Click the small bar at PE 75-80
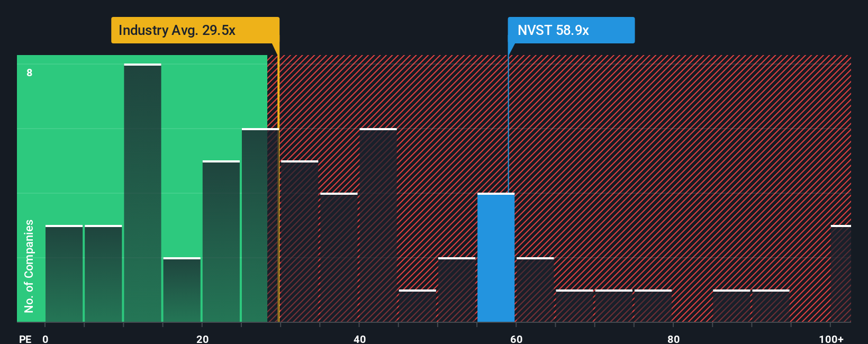868x344 pixels. coord(653,306)
